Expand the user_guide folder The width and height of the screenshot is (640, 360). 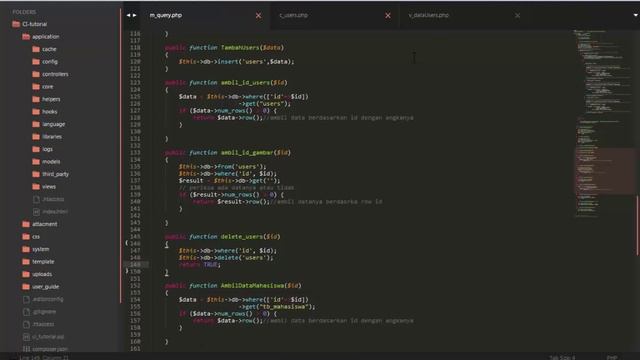(x=40, y=287)
